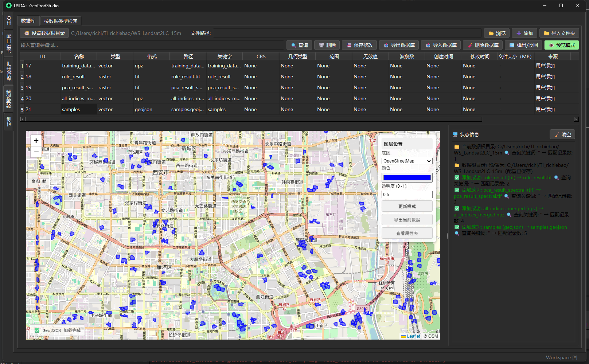Open the 浏览 folder browser
Screen dimensions: 589x364
click(497, 33)
